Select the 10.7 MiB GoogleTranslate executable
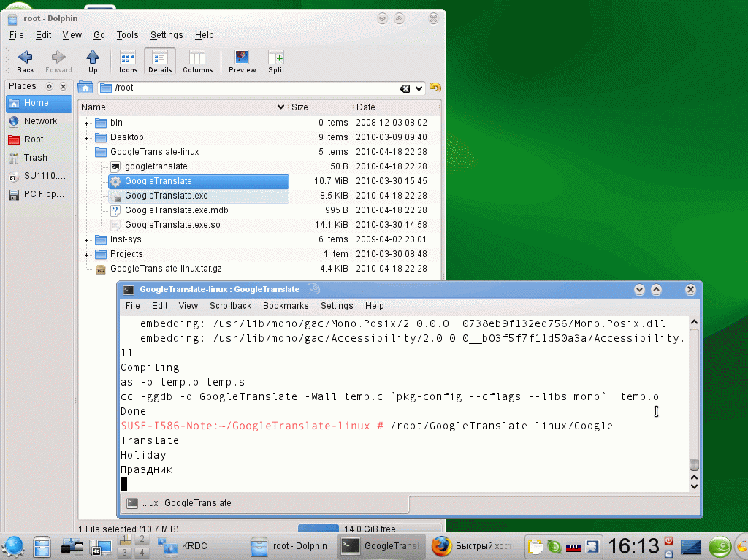The width and height of the screenshot is (748, 560). point(199,181)
